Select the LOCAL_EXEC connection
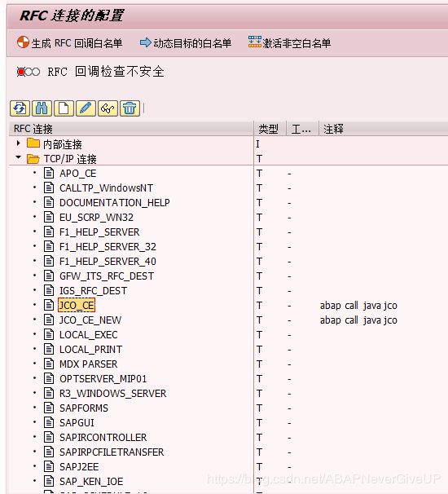The width and height of the screenshot is (448, 494). pyautogui.click(x=89, y=334)
